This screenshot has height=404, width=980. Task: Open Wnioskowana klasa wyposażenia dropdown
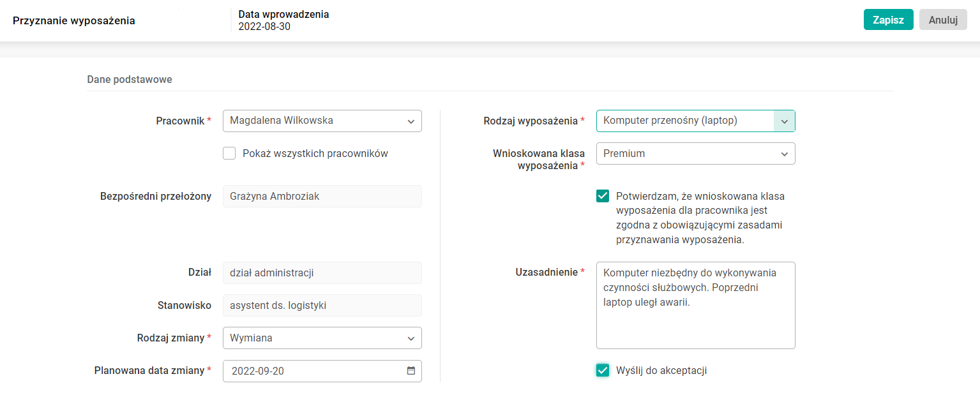(695, 153)
